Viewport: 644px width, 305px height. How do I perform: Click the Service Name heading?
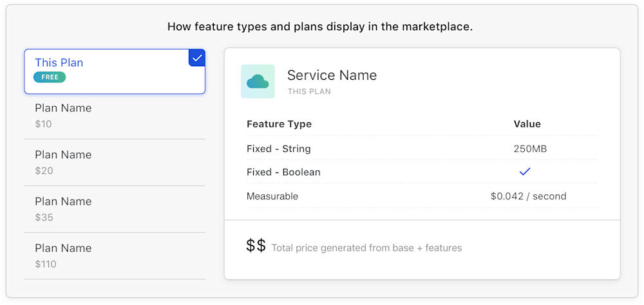click(332, 75)
